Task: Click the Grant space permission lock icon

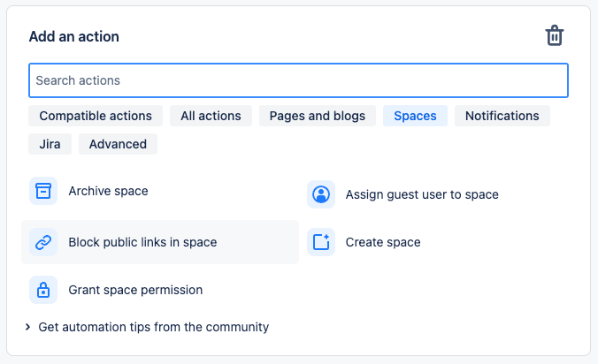Action: pyautogui.click(x=42, y=290)
